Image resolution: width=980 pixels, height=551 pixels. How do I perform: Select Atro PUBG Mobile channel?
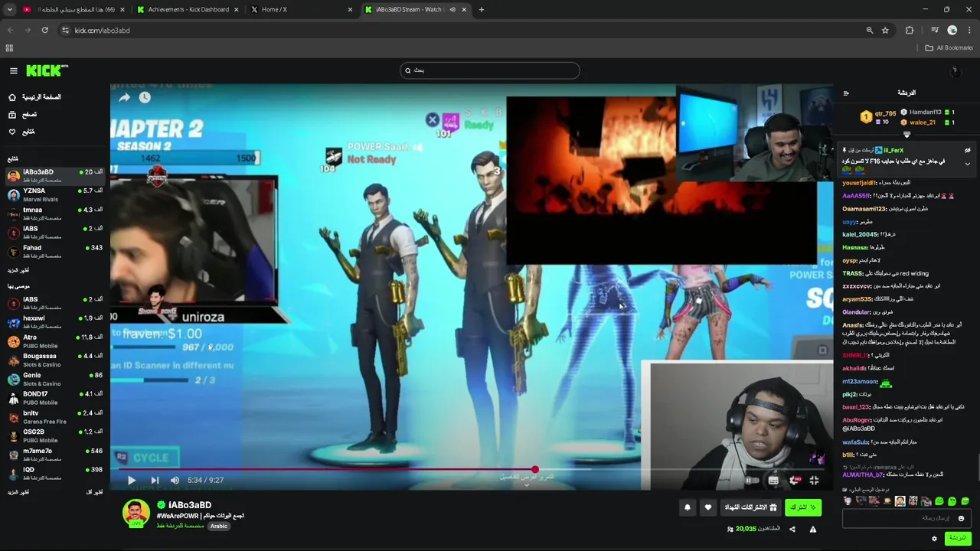point(54,341)
